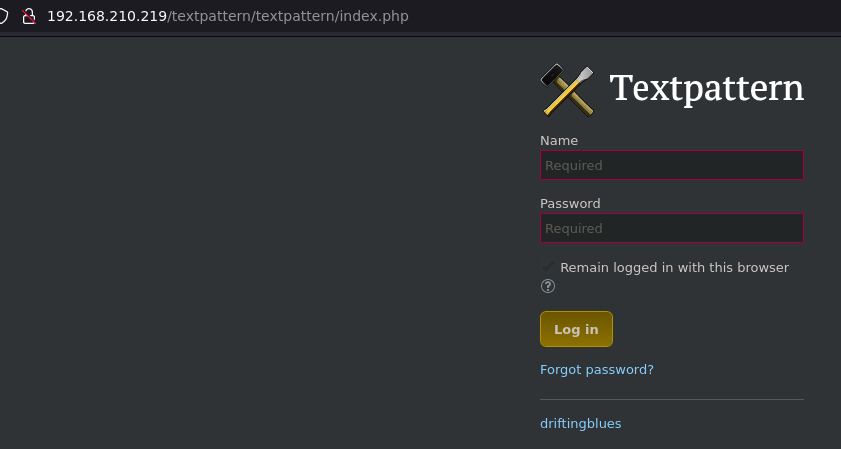The image size is (841, 449).
Task: Click the question mark help icon
Action: (547, 286)
